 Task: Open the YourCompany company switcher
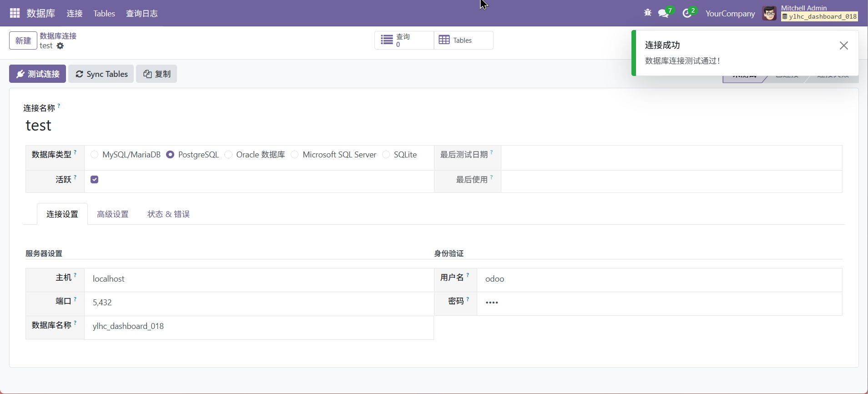click(730, 13)
